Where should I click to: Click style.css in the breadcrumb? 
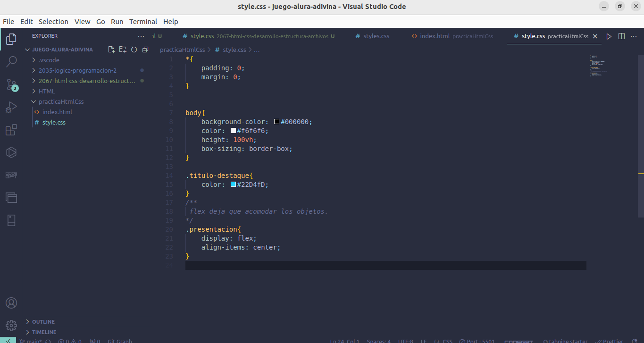pyautogui.click(x=234, y=50)
